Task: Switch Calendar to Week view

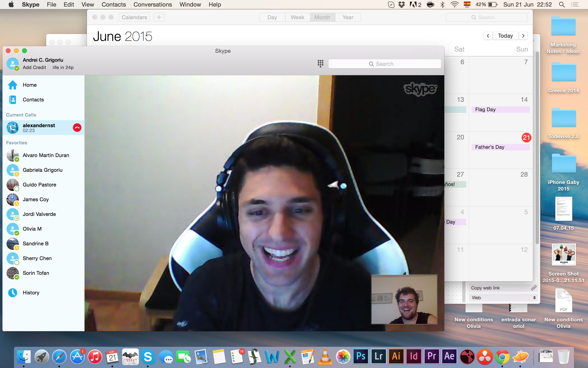Action: tap(297, 17)
